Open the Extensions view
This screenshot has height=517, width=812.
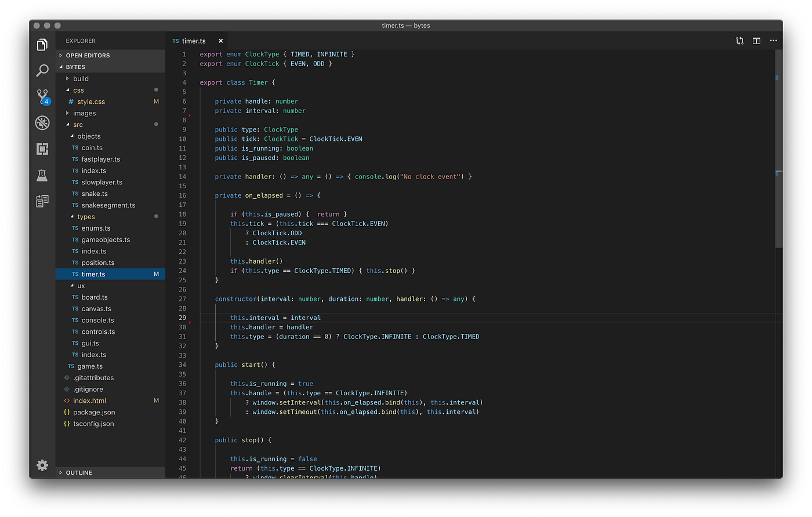pos(42,149)
